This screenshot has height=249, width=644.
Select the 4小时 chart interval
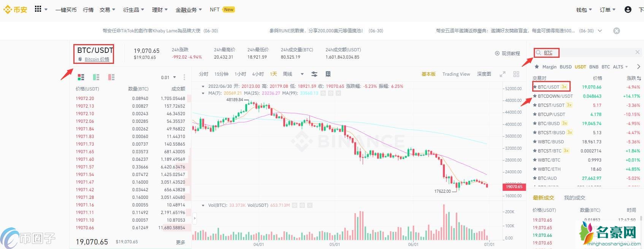tap(258, 74)
